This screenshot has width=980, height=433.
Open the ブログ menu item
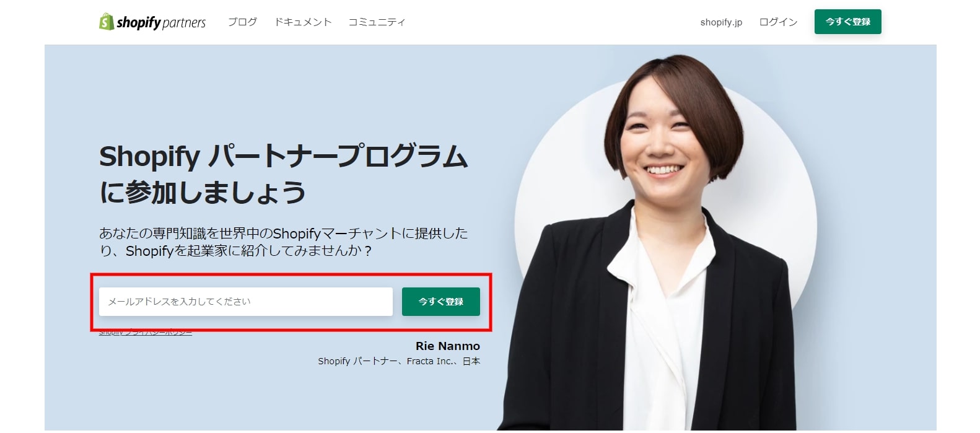pyautogui.click(x=242, y=22)
